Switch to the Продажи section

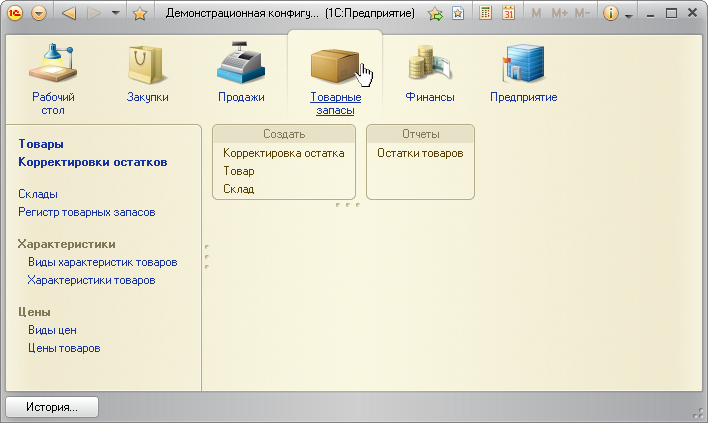pos(241,72)
